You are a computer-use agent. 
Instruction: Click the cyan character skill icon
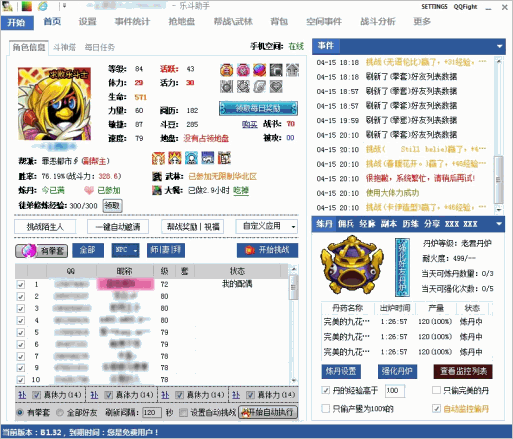click(191, 158)
